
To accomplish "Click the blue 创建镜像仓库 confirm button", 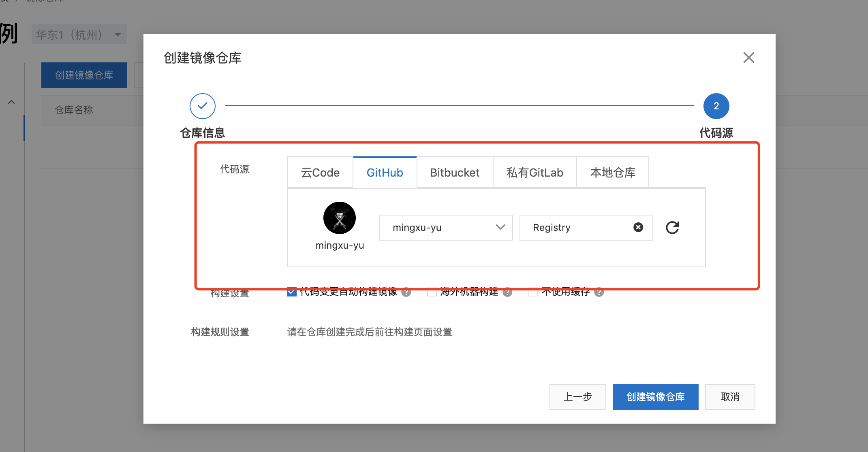I will (x=655, y=397).
